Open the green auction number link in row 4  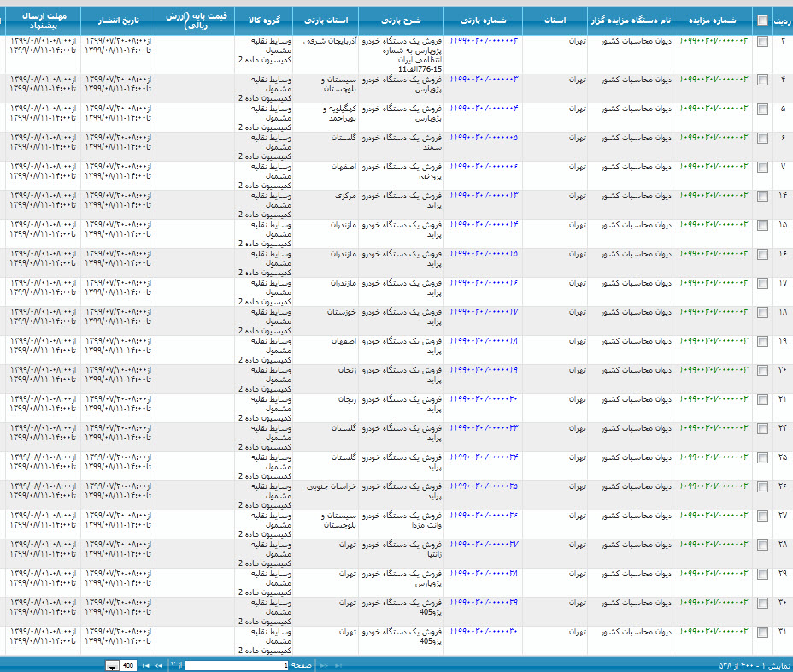click(713, 80)
